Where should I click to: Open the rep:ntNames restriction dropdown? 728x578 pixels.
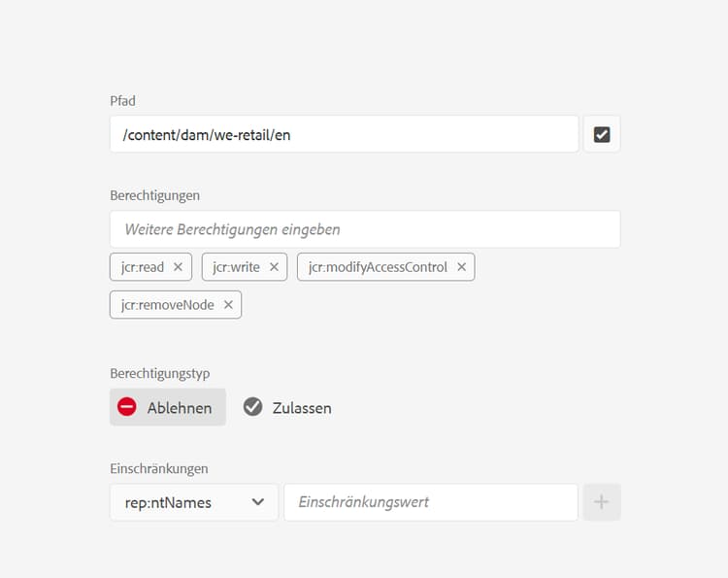pos(194,502)
